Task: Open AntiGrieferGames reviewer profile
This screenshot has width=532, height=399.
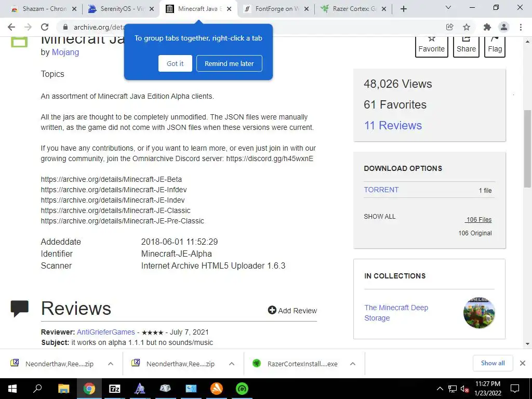Action: 105,332
